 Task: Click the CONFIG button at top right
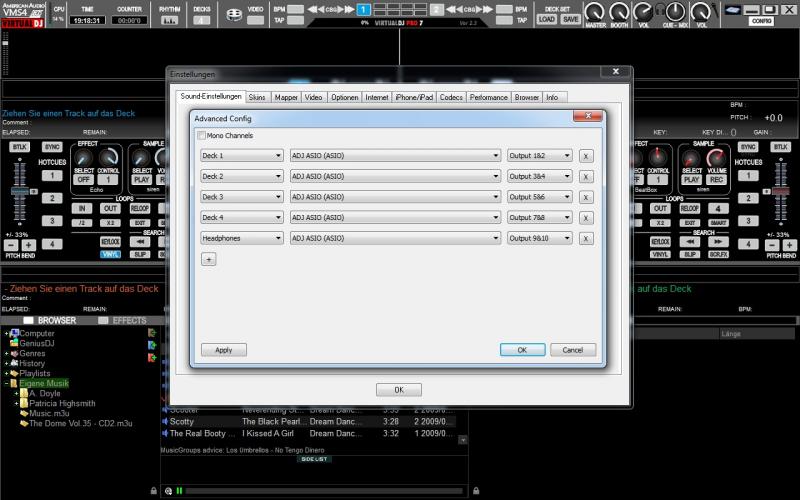[x=762, y=21]
